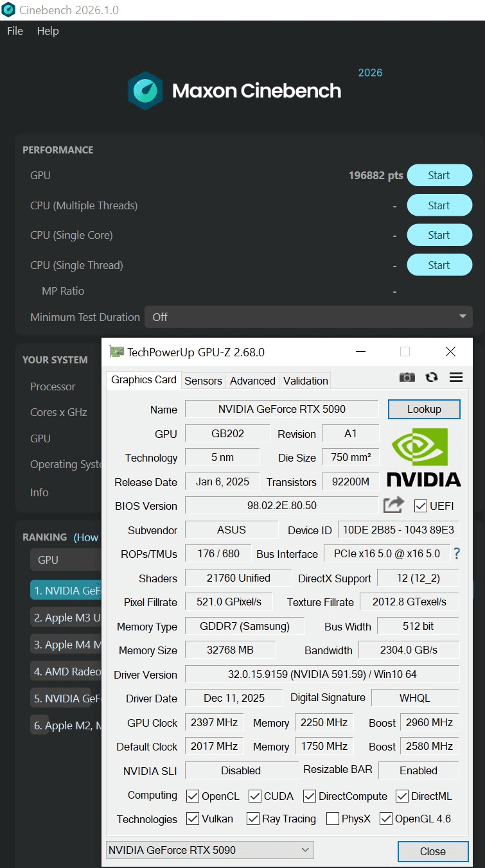Click the "(How" link beside RANKING

[86, 537]
